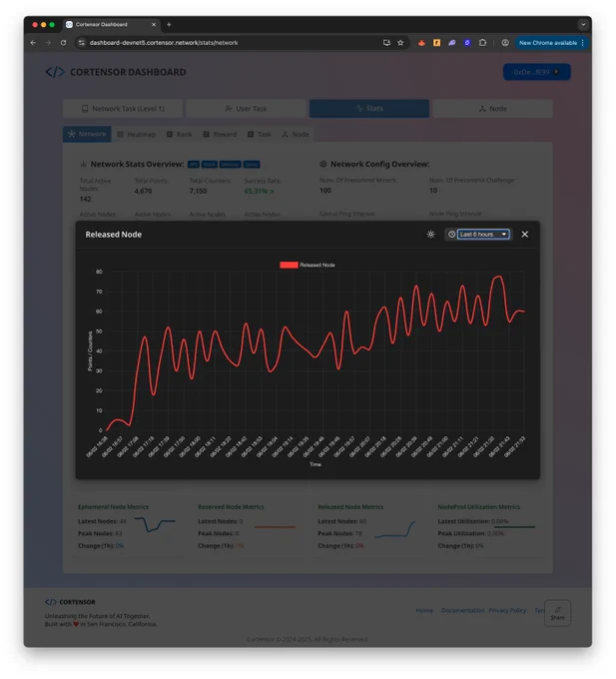Click the Total Active Nodes value 142

pos(85,199)
